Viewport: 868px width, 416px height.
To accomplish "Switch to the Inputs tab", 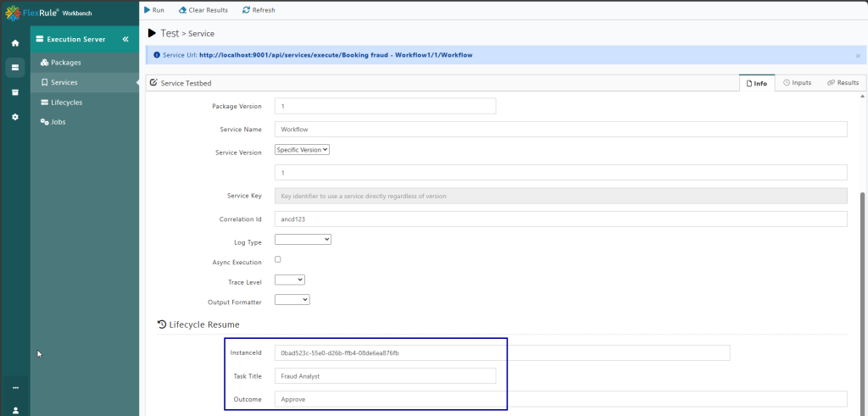I will 797,83.
